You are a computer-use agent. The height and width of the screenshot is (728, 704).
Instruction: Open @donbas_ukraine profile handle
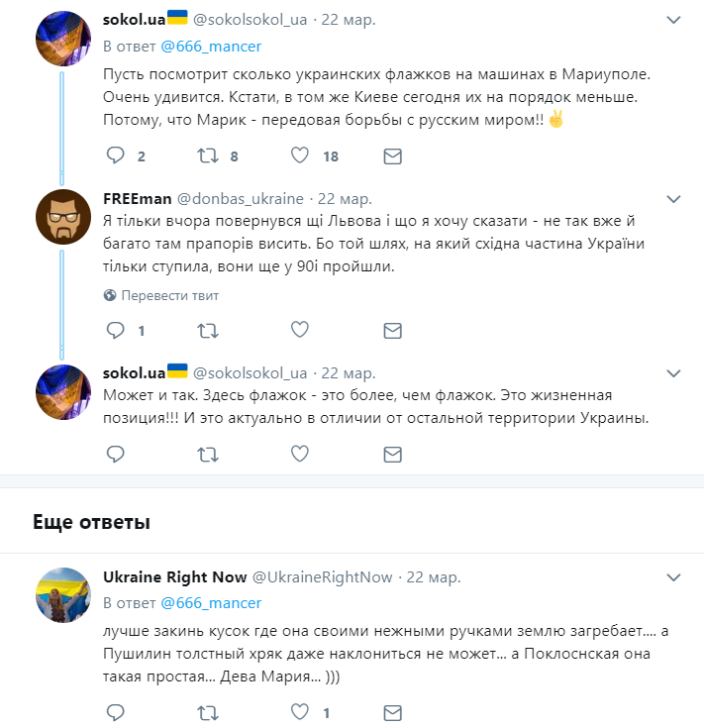pyautogui.click(x=241, y=199)
